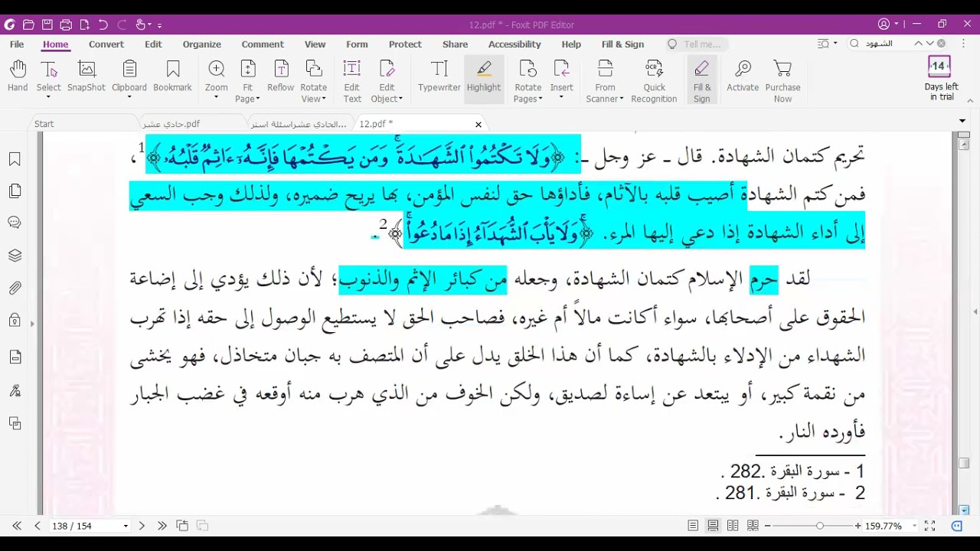Open the Layers side panel

click(x=15, y=256)
